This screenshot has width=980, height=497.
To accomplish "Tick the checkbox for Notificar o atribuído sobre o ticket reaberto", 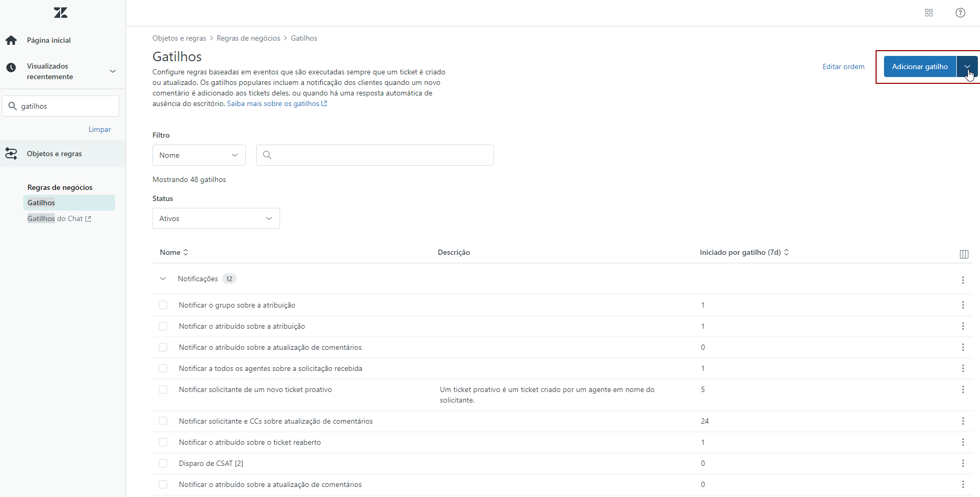I will [x=163, y=442].
